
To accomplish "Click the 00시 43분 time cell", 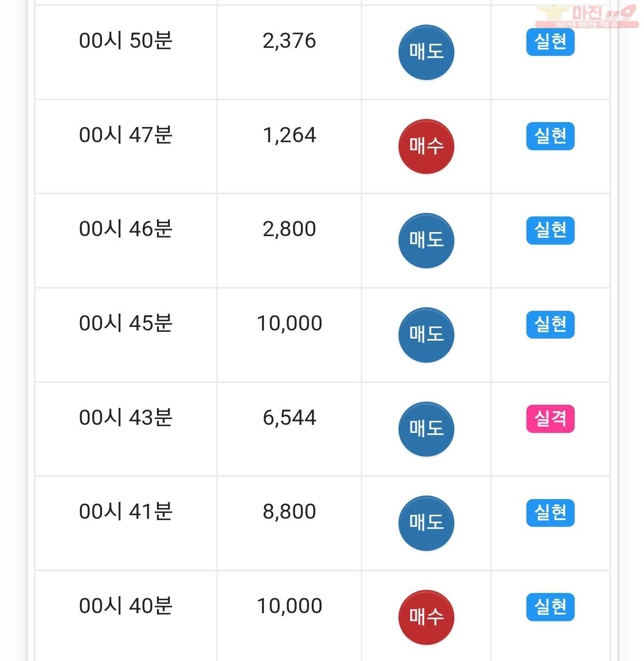I will 126,429.
